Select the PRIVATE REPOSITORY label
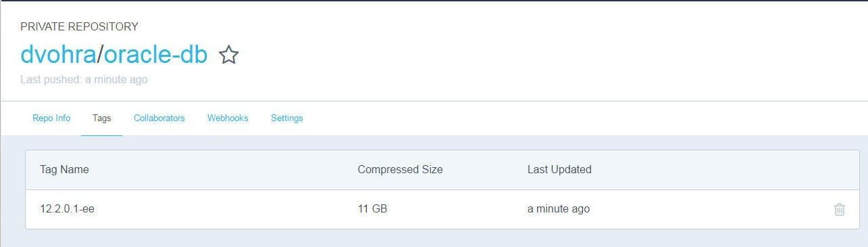Viewport: 868px width, 247px height. point(79,26)
